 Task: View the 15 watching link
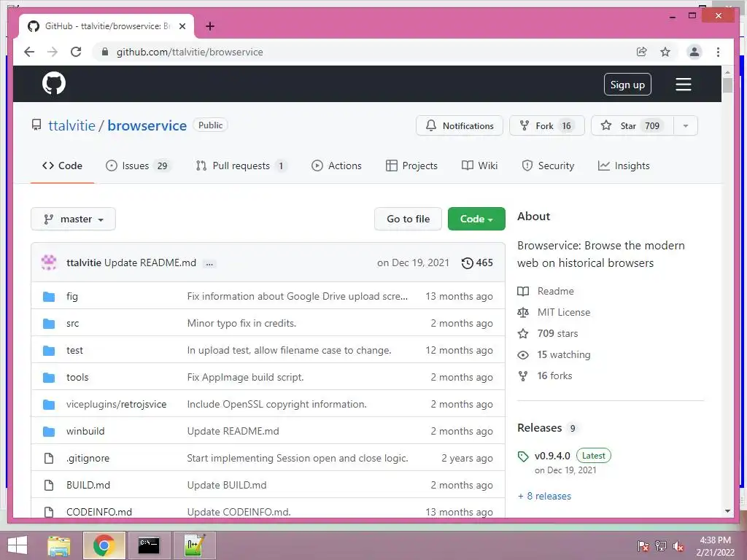pyautogui.click(x=564, y=355)
